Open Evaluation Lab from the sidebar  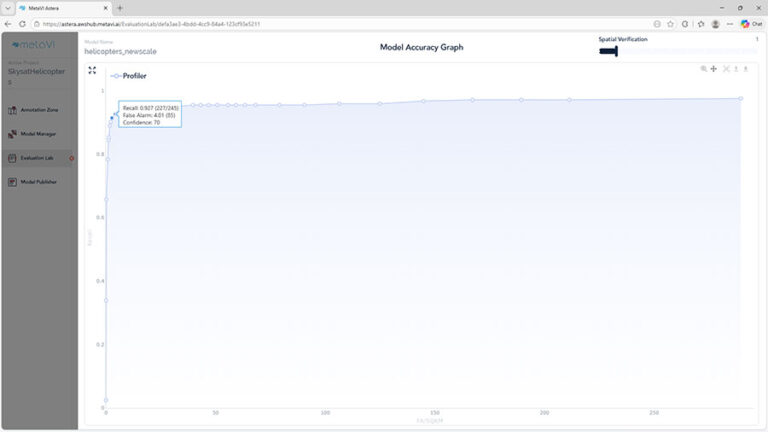point(39,158)
